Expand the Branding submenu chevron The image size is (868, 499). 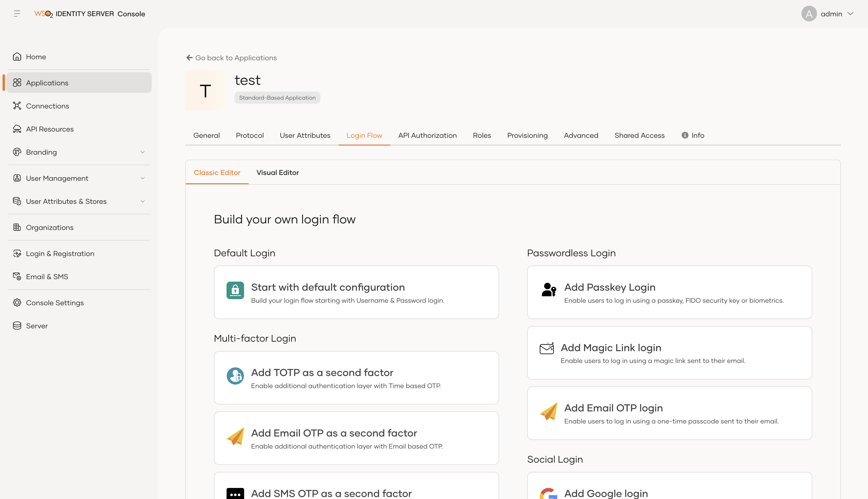143,152
